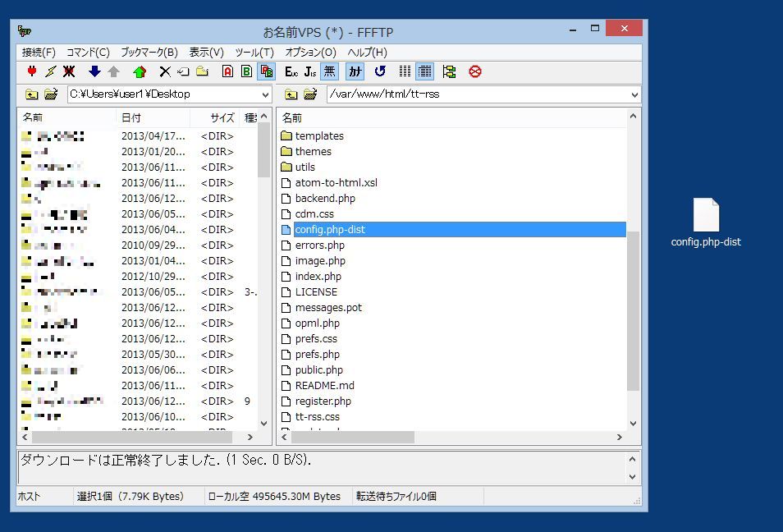The image size is (783, 532).
Task: Click FFFTP title bar app icon
Action: click(25, 31)
